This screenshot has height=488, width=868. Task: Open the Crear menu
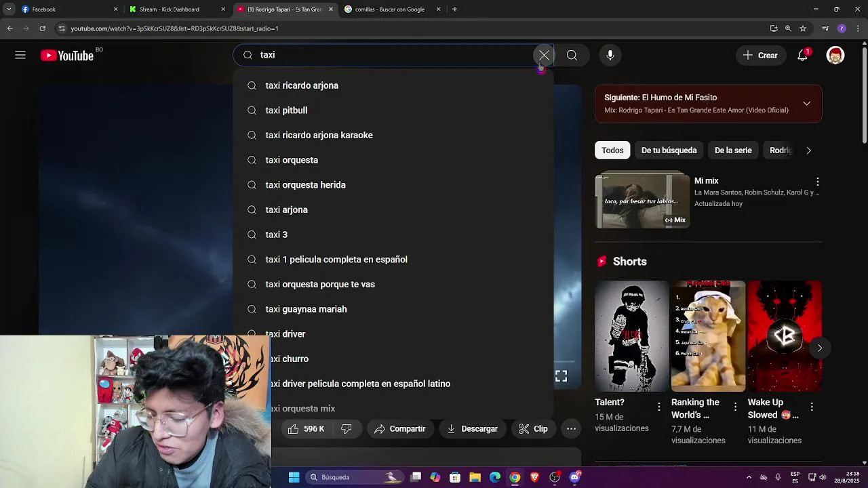(x=760, y=56)
